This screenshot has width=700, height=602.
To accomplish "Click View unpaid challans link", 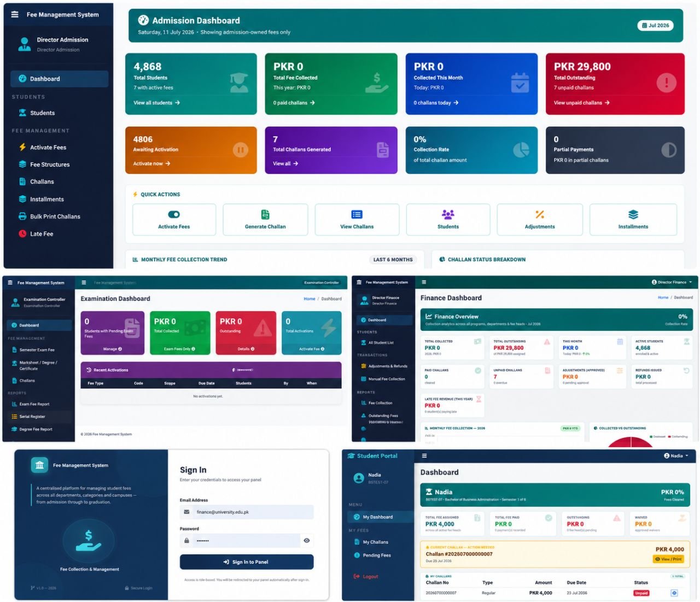I will (581, 103).
